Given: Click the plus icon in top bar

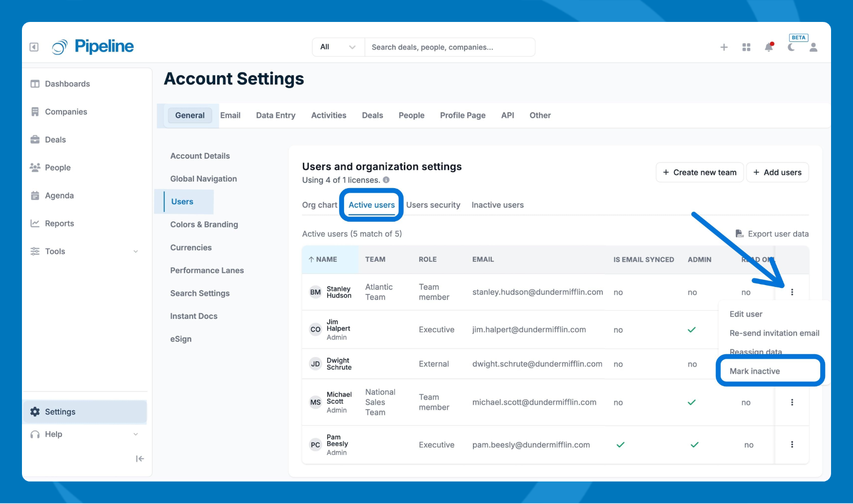Looking at the screenshot, I should click(724, 47).
